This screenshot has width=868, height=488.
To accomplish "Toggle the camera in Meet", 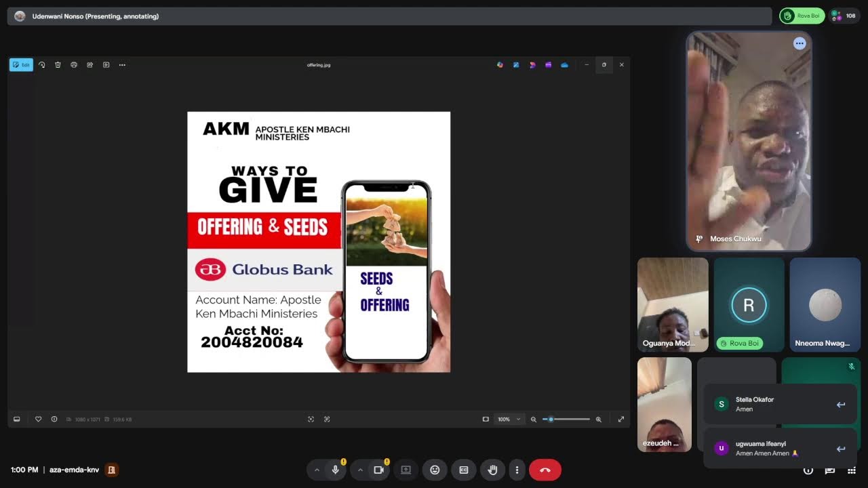I will tap(378, 470).
